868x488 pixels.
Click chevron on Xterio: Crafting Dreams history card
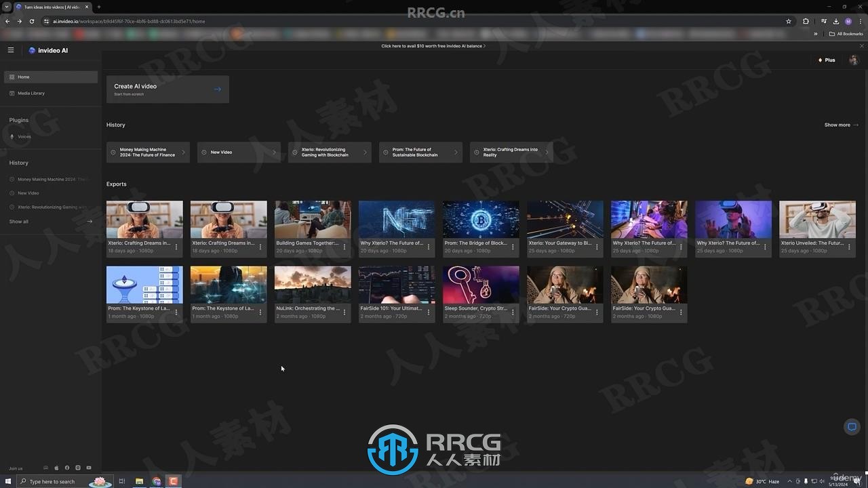pyautogui.click(x=547, y=152)
